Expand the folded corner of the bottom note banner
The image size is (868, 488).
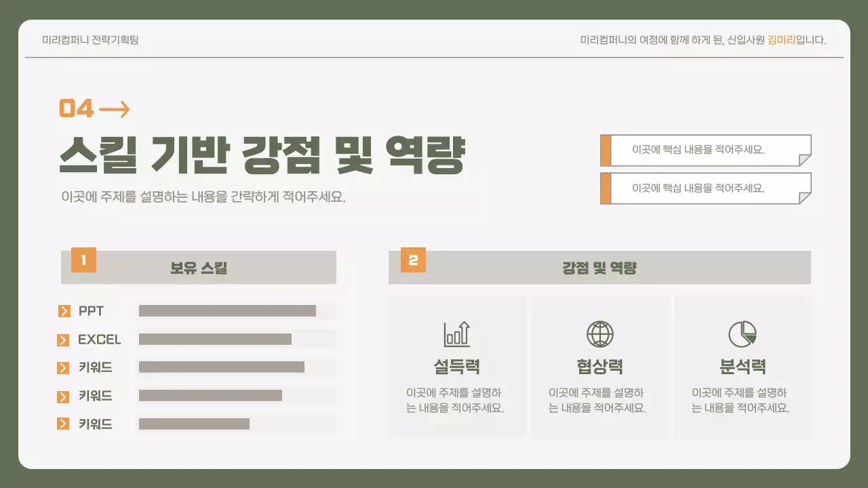804,199
